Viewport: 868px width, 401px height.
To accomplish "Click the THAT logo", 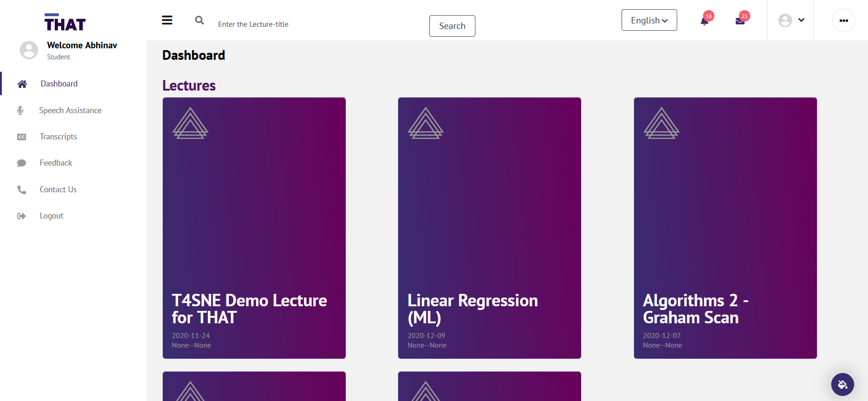I will pyautogui.click(x=65, y=23).
